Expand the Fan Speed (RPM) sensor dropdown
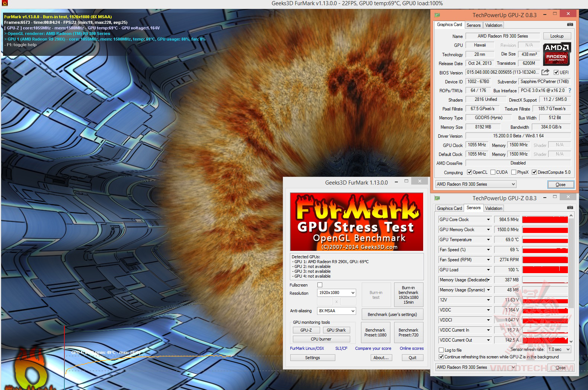The width and height of the screenshot is (588, 390). click(x=488, y=260)
